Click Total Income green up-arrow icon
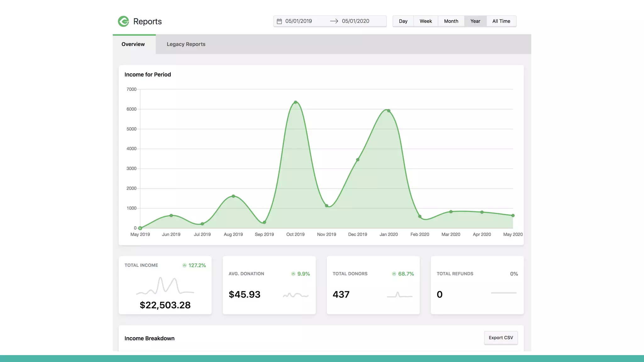 (185, 266)
